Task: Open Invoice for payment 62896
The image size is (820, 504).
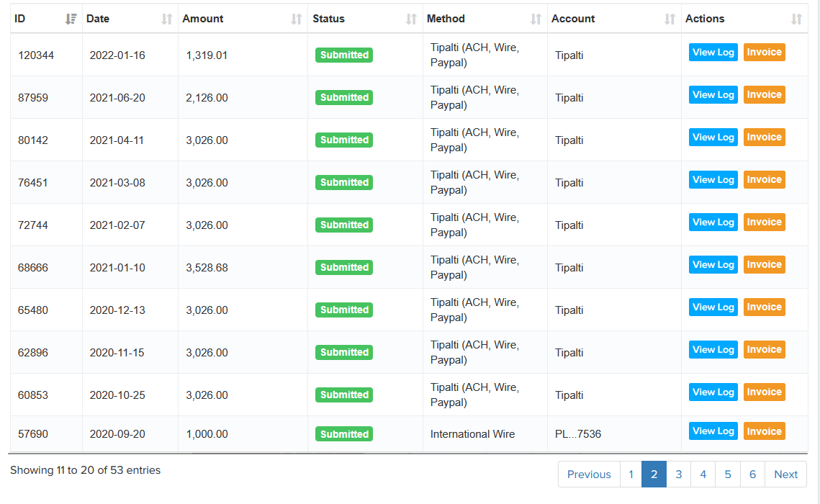Action: coord(764,350)
